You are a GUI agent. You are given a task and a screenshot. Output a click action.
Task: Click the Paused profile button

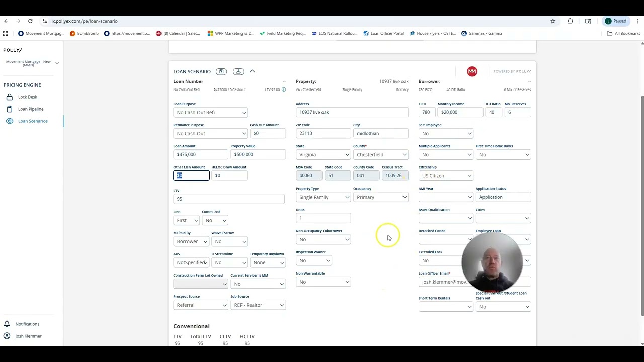click(616, 21)
